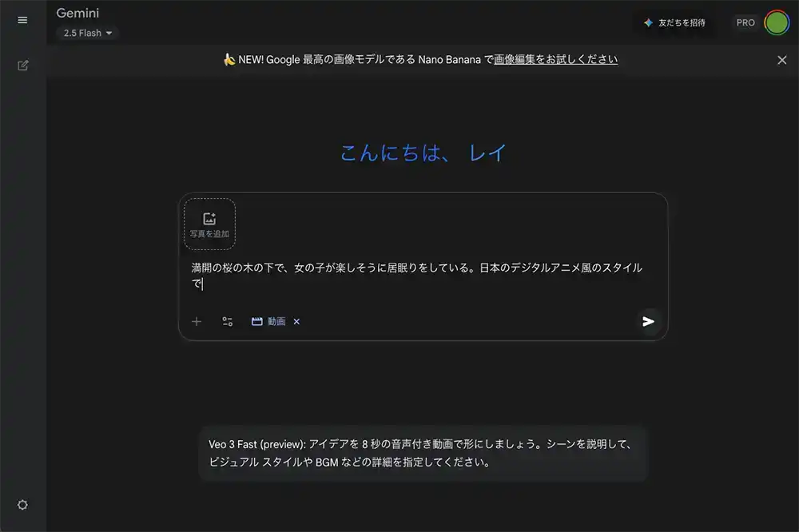
Task: Open the hamburger main menu
Action: pos(22,20)
